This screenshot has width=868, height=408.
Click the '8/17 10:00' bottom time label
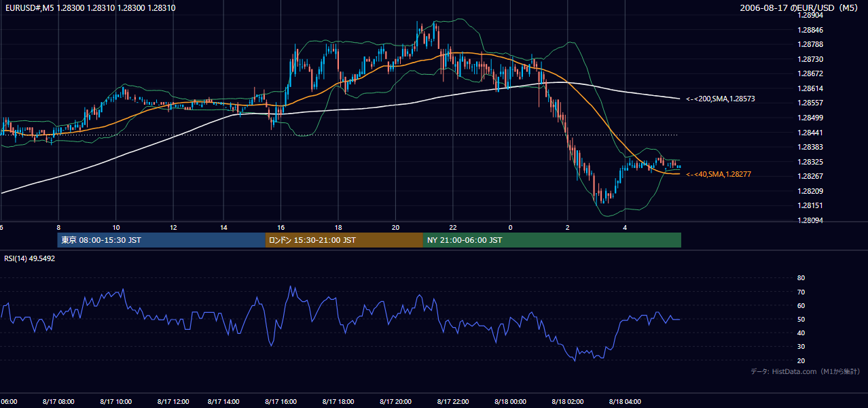116,401
